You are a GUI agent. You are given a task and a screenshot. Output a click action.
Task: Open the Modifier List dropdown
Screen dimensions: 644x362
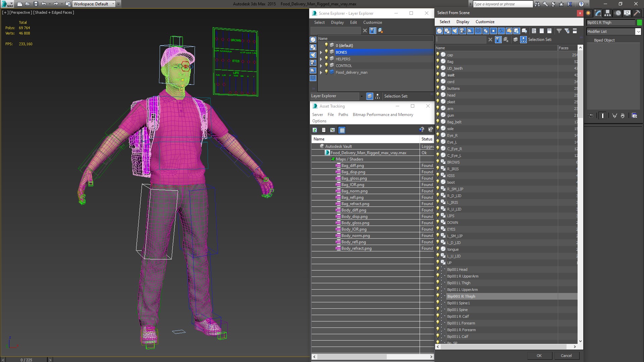coord(638,32)
